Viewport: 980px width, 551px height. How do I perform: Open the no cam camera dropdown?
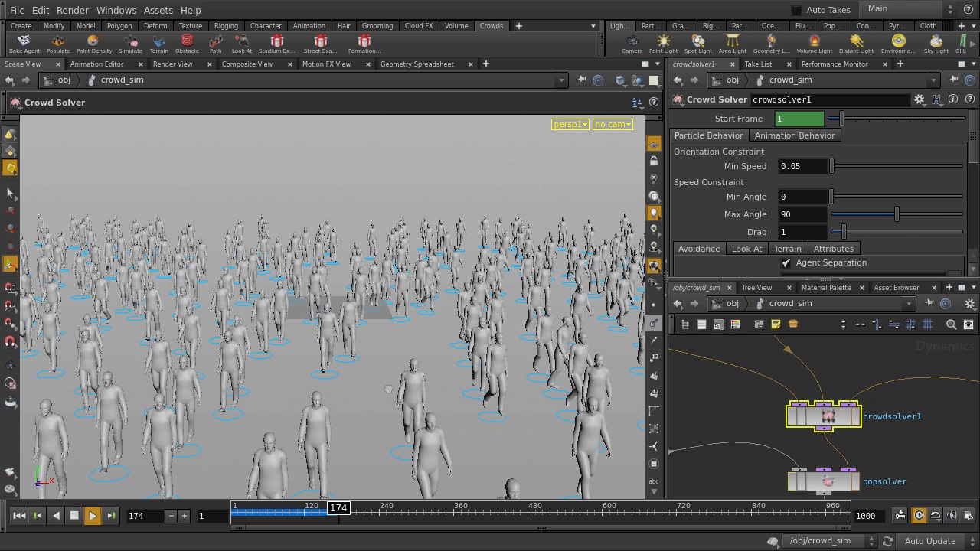point(612,124)
